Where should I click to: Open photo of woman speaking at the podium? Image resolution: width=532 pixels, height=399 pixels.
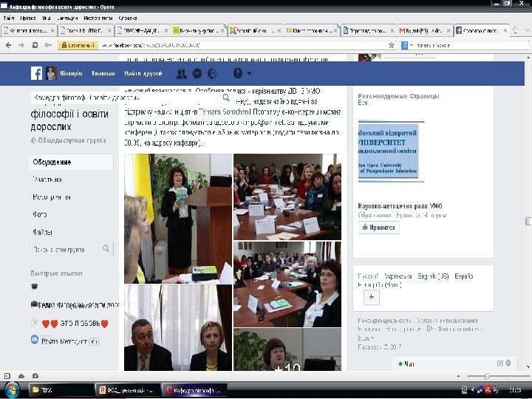[x=178, y=219]
